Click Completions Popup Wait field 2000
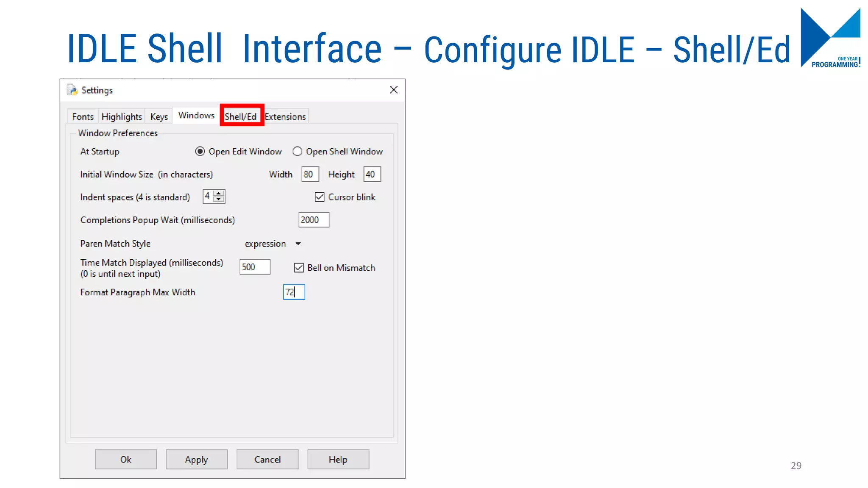Viewport: 868px width, 488px height. pos(314,220)
